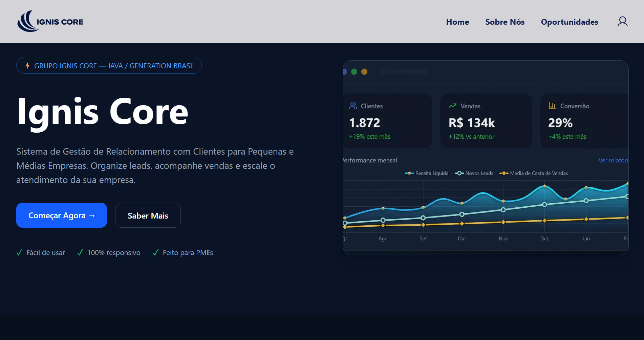Click the lightning bolt icon in badge
The width and height of the screenshot is (644, 340).
27,66
